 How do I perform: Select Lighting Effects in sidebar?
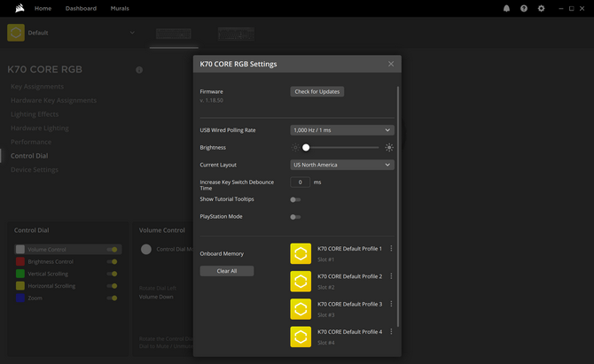point(35,114)
